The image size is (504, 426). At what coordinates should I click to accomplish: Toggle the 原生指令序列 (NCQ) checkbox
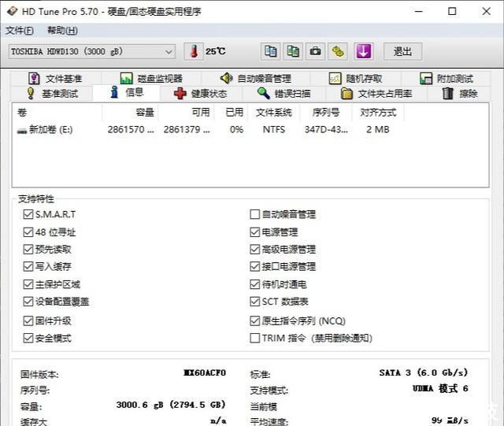[255, 320]
